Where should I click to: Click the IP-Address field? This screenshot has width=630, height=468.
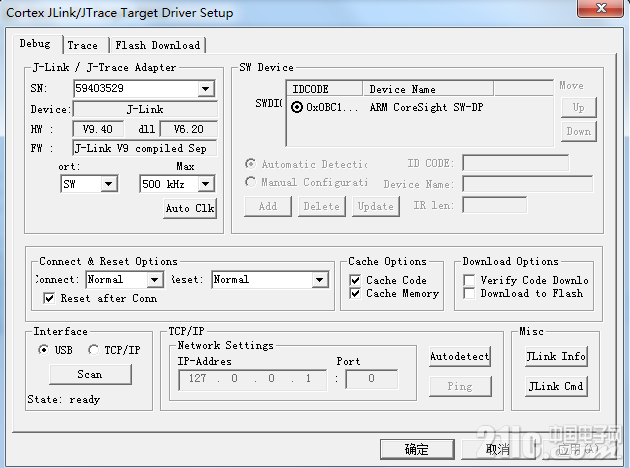tap(252, 378)
